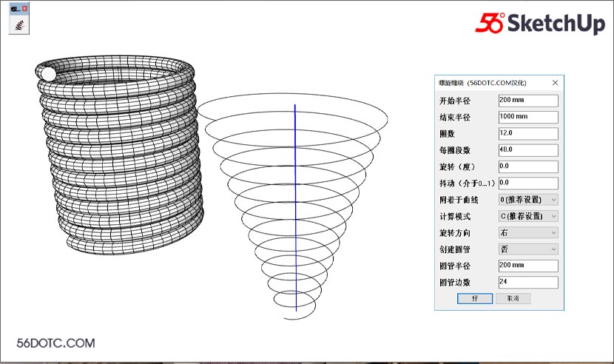
Task: Open the 附着于曲线 dropdown
Action: [527, 199]
